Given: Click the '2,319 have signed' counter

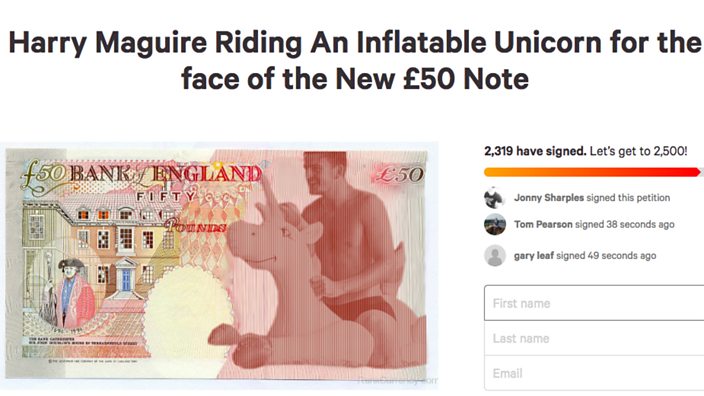Looking at the screenshot, I should (x=535, y=151).
